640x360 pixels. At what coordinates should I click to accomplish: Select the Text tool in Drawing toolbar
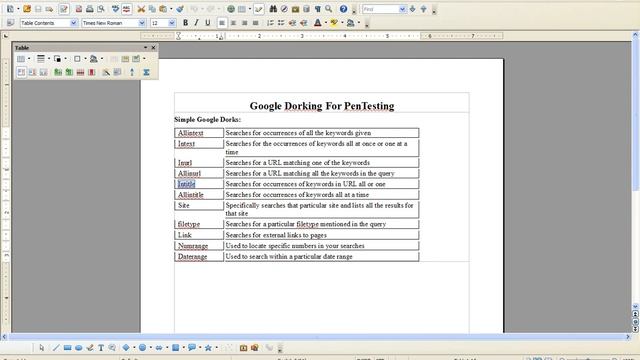point(101,348)
